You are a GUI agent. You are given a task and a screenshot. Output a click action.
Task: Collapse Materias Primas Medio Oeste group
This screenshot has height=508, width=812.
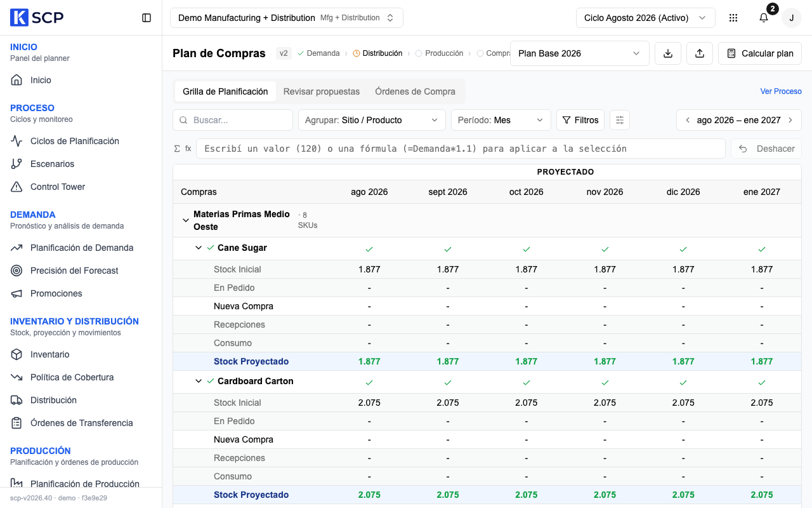[x=186, y=220]
